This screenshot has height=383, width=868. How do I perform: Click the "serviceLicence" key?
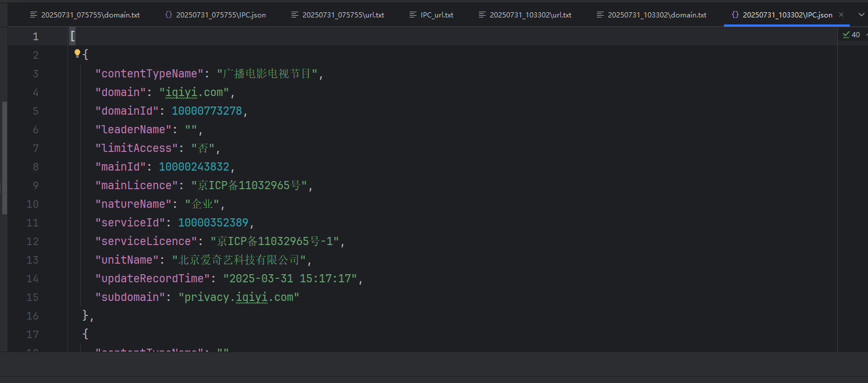(x=146, y=241)
